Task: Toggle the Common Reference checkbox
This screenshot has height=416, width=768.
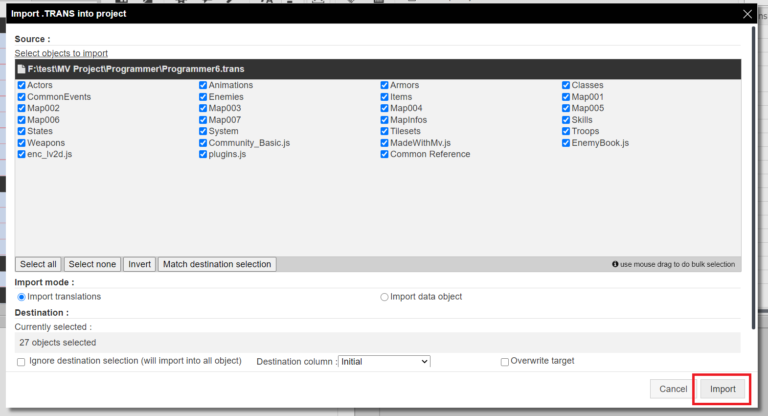Action: click(384, 155)
